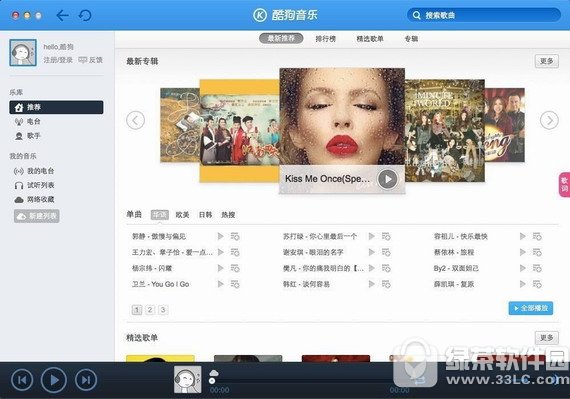Click the Kugou K logo in the title bar
Viewport: 570px width, 399px height.
pos(260,15)
